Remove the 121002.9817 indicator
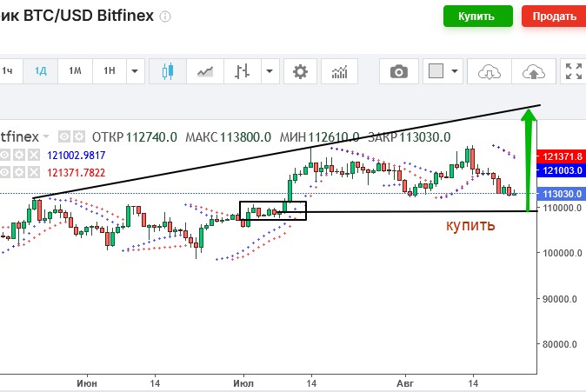The image size is (586, 392). tap(34, 155)
